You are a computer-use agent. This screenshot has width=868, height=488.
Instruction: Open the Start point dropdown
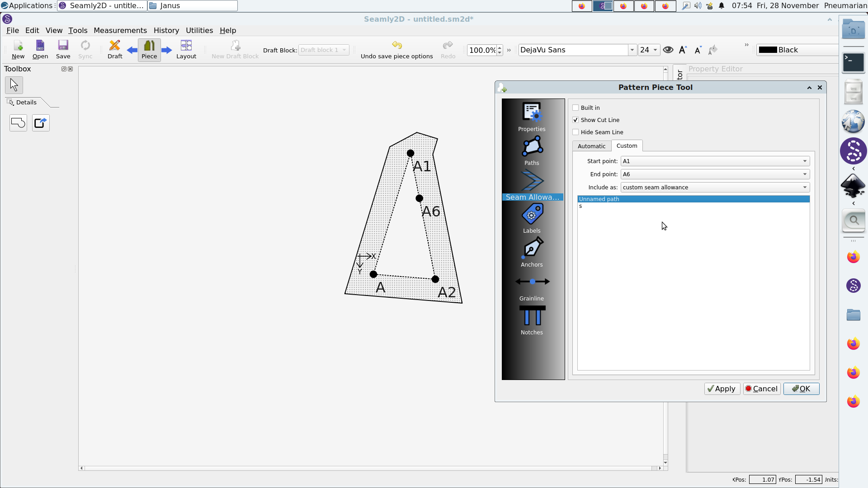(715, 161)
